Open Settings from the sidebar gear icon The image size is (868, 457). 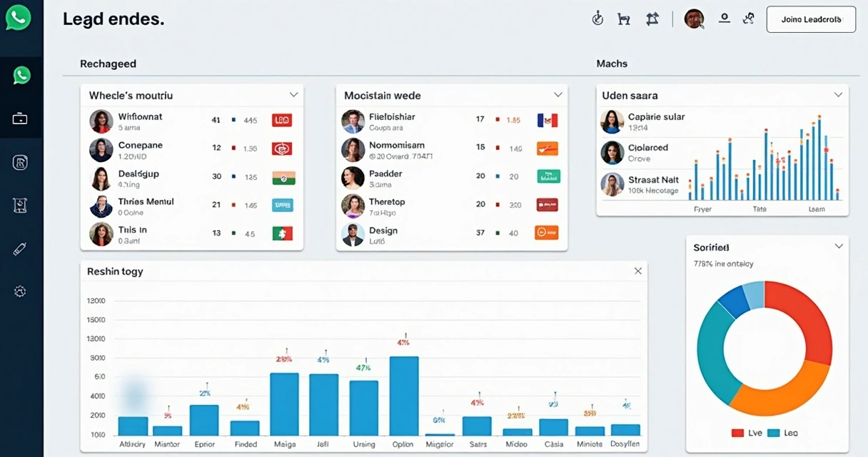click(21, 291)
